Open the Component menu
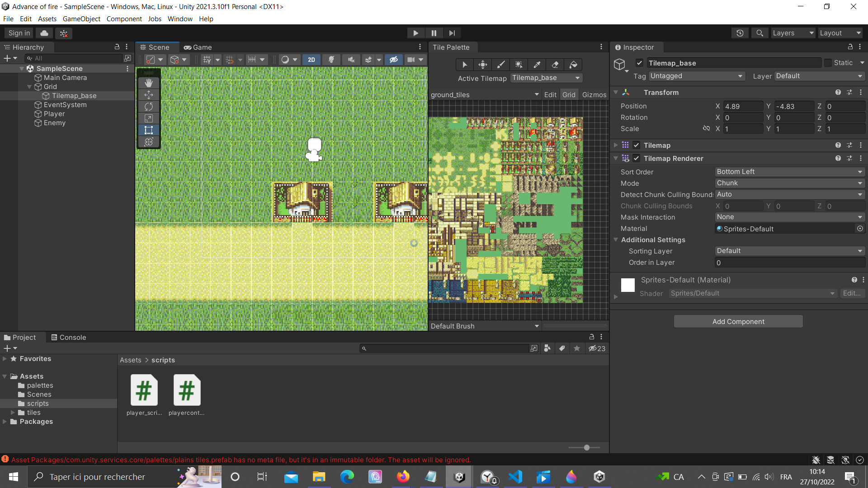The image size is (868, 488). [x=124, y=19]
